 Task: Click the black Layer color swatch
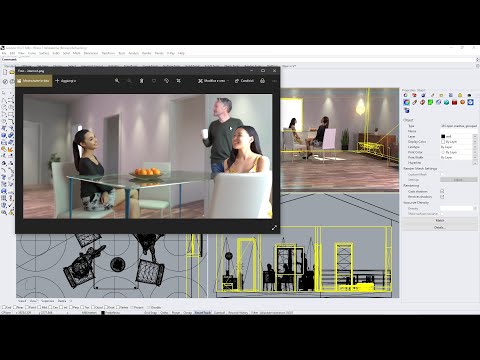[443, 136]
